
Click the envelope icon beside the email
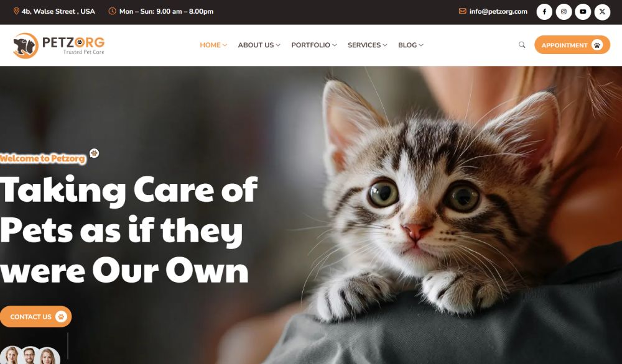point(463,11)
